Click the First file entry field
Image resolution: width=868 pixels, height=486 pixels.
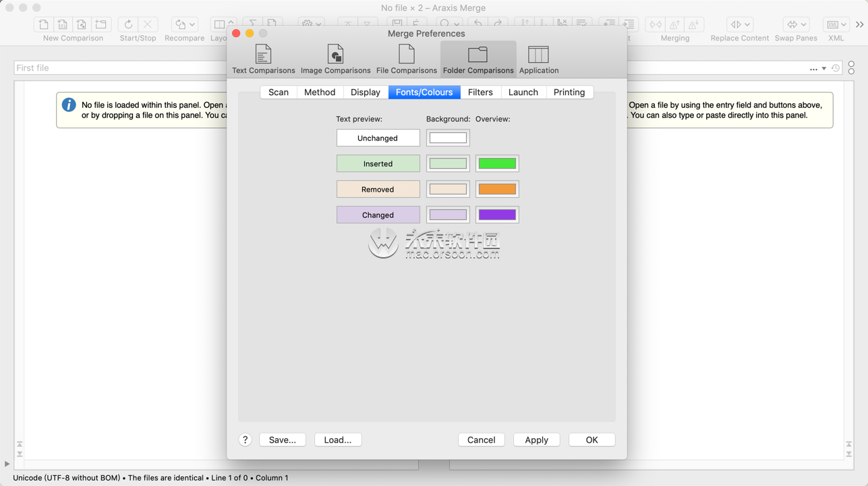click(120, 68)
